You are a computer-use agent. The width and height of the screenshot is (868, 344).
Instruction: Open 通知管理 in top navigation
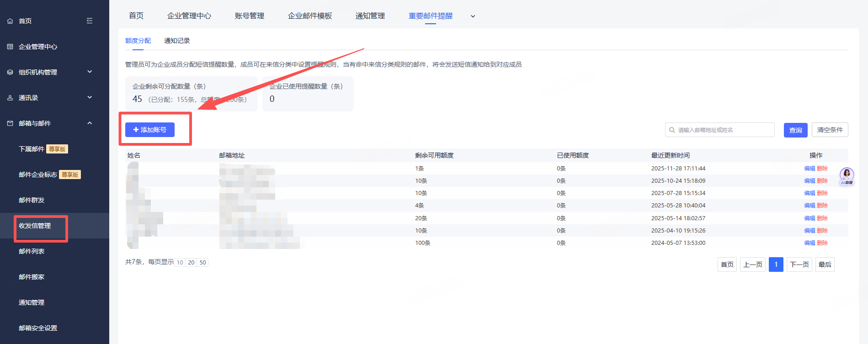370,16
